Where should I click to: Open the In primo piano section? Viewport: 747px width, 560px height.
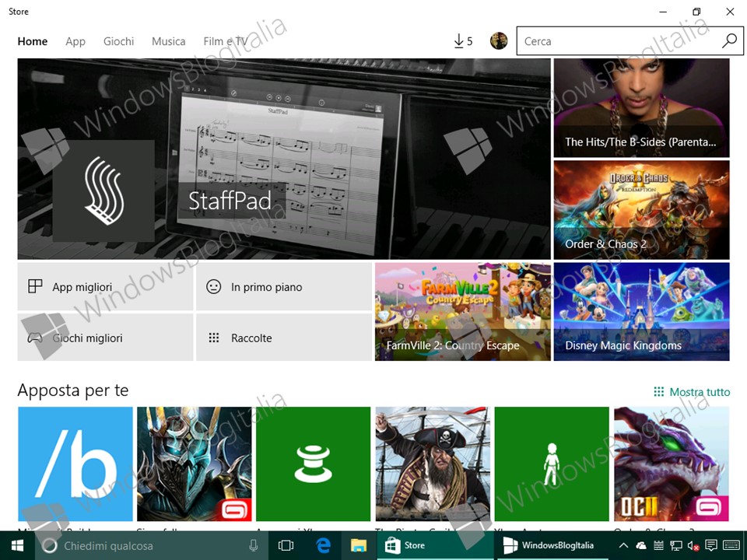tap(284, 287)
